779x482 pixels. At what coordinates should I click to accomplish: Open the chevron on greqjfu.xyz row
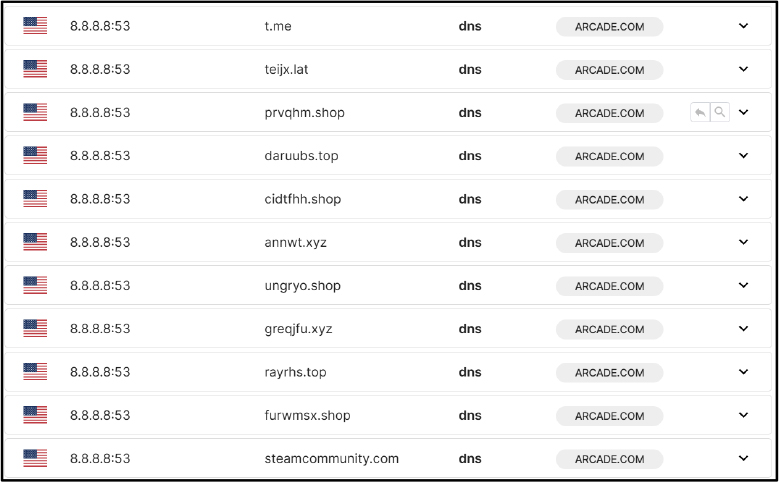[x=743, y=328]
